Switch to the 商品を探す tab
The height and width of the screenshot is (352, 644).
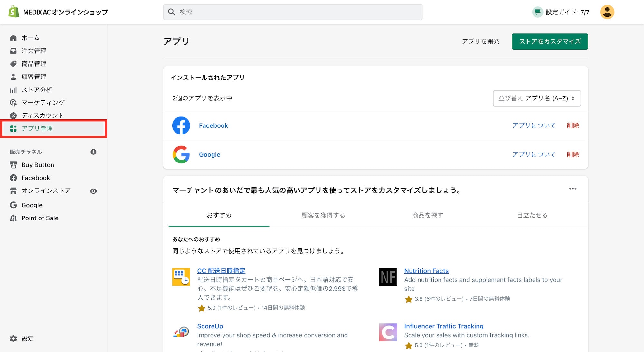coord(428,215)
